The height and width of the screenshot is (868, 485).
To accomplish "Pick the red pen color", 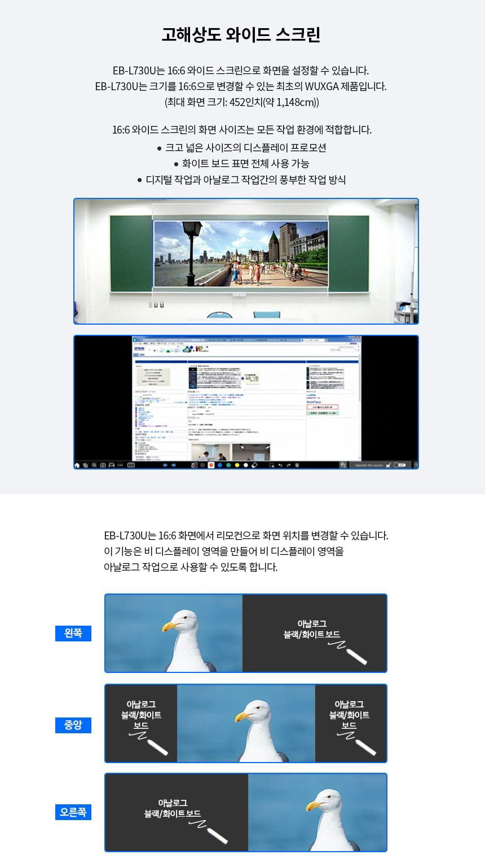I will [211, 465].
